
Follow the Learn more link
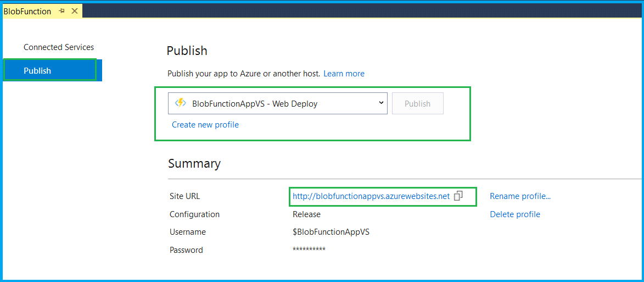[344, 74]
